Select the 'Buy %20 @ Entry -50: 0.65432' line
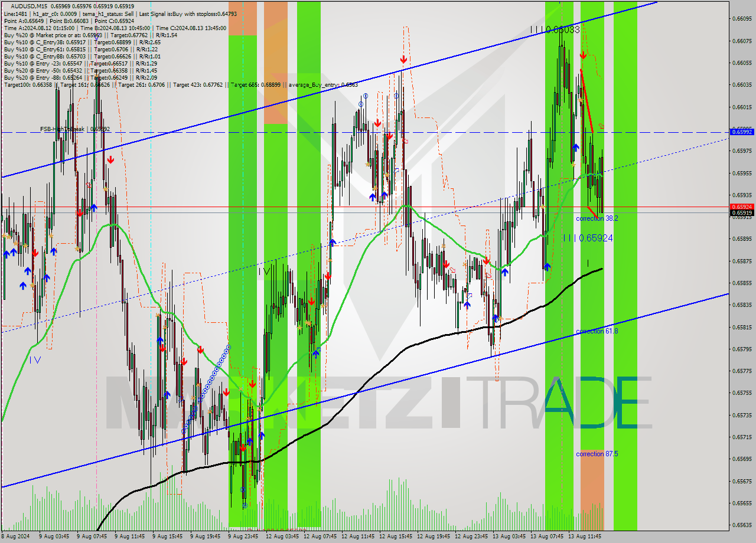The width and height of the screenshot is (756, 543). click(80, 70)
